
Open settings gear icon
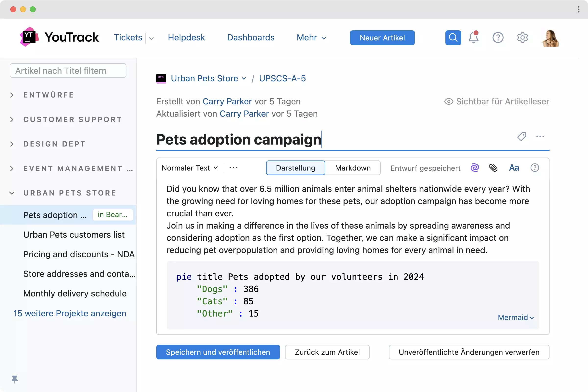coord(522,38)
